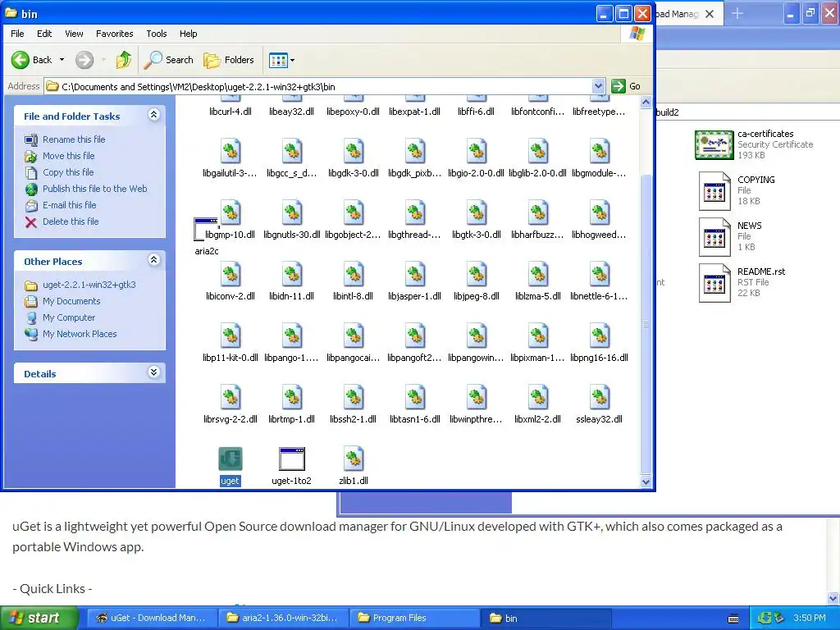Click the Forward navigation arrow
Screen dimensions: 840x630
point(84,60)
